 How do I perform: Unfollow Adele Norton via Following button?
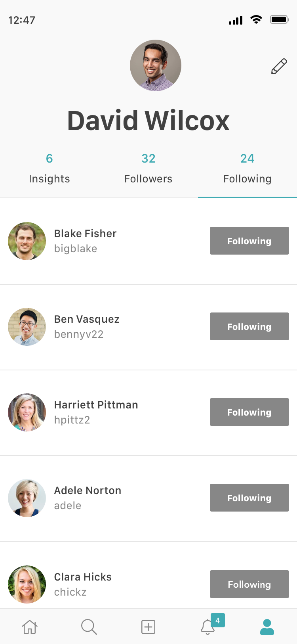[x=249, y=498]
